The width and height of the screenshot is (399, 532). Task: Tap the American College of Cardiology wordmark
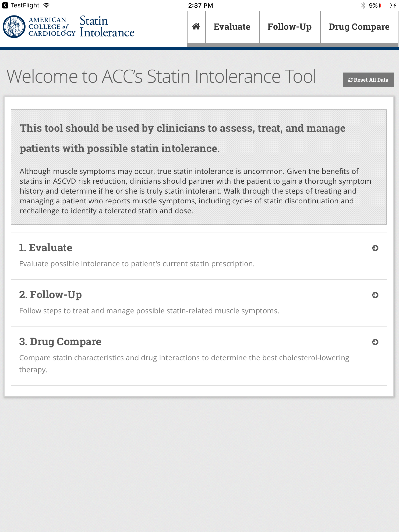coord(52,27)
